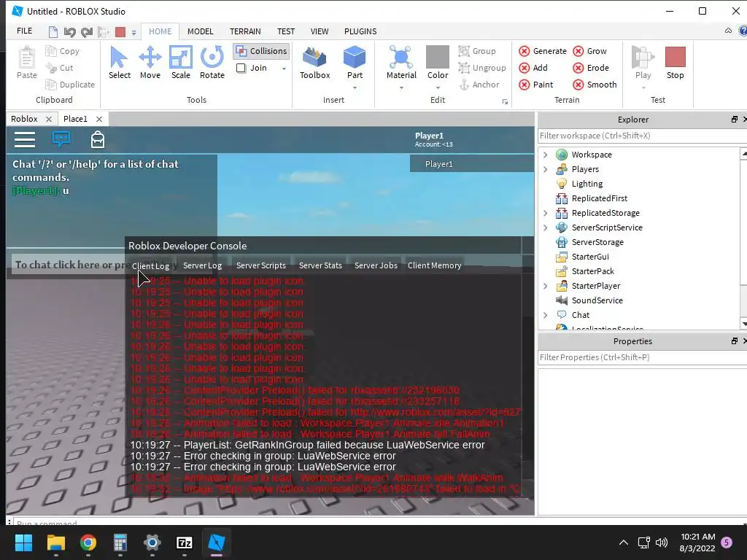Open the Material dropdown arrow
The width and height of the screenshot is (747, 560).
click(401, 87)
